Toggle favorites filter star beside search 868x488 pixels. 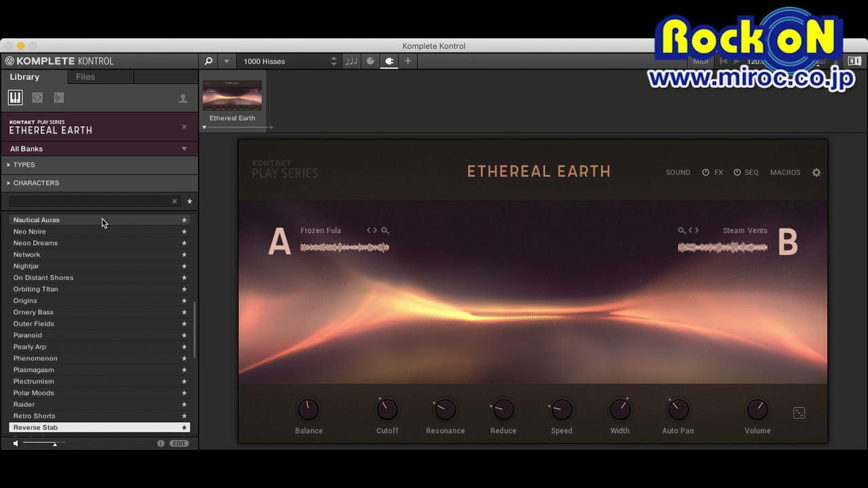click(x=190, y=201)
